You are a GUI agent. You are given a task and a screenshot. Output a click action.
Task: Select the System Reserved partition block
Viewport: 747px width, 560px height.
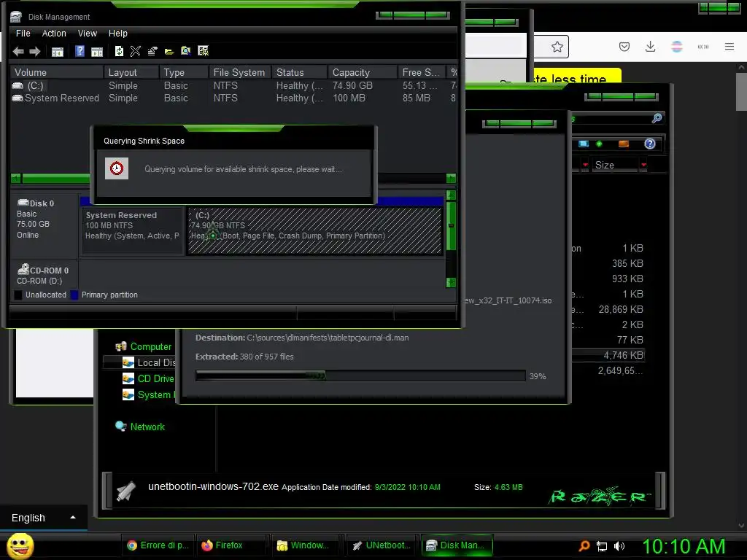click(x=133, y=231)
